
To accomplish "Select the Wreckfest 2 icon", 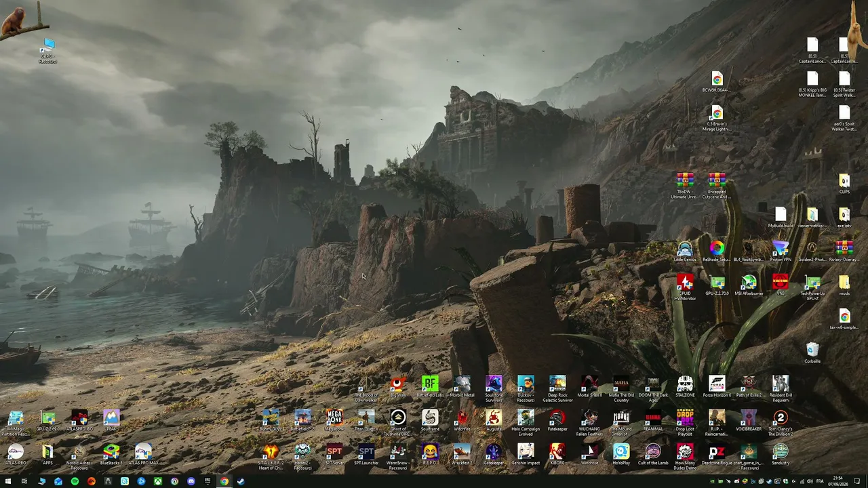I will [x=462, y=455].
